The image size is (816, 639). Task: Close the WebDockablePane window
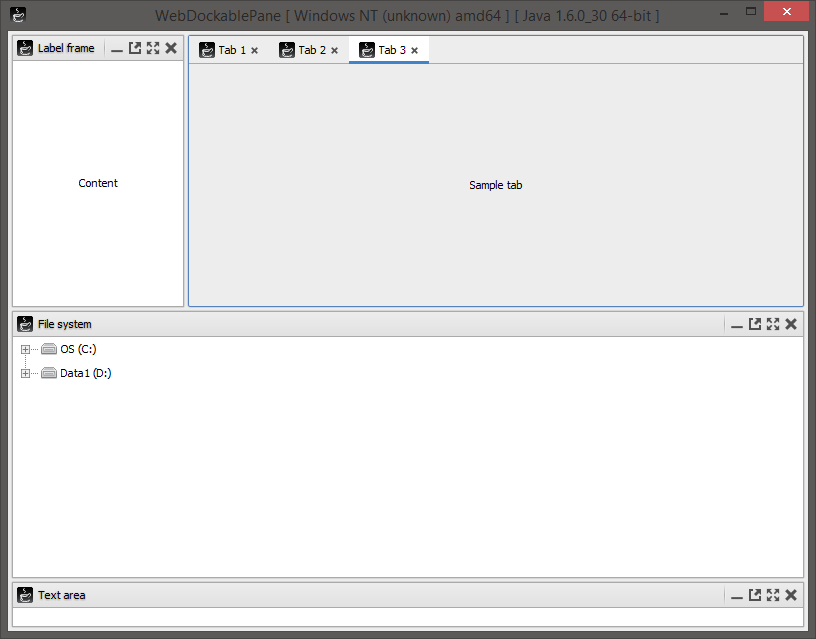[786, 11]
